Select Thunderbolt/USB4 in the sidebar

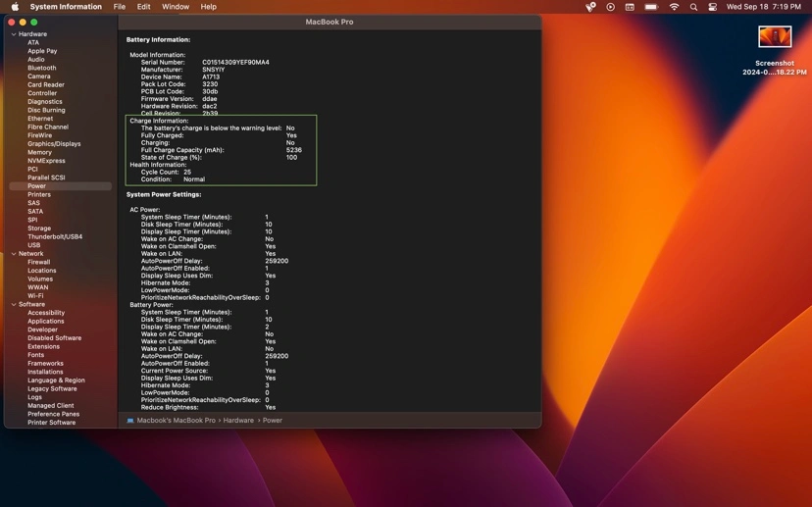pyautogui.click(x=55, y=236)
